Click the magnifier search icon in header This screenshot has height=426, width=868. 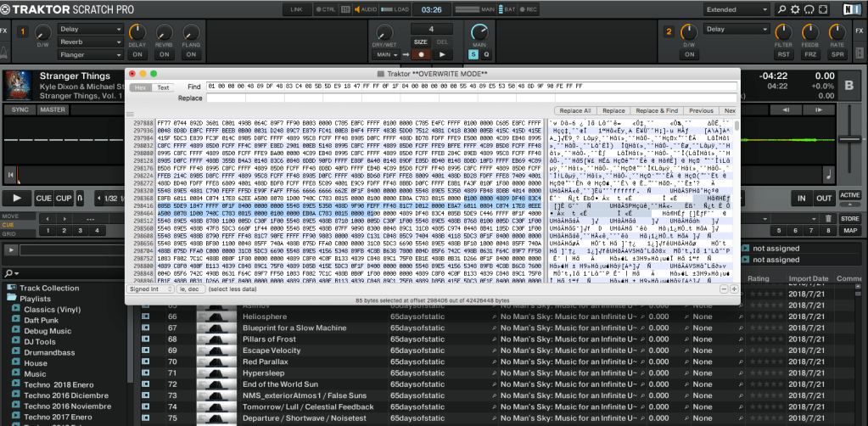(x=782, y=9)
